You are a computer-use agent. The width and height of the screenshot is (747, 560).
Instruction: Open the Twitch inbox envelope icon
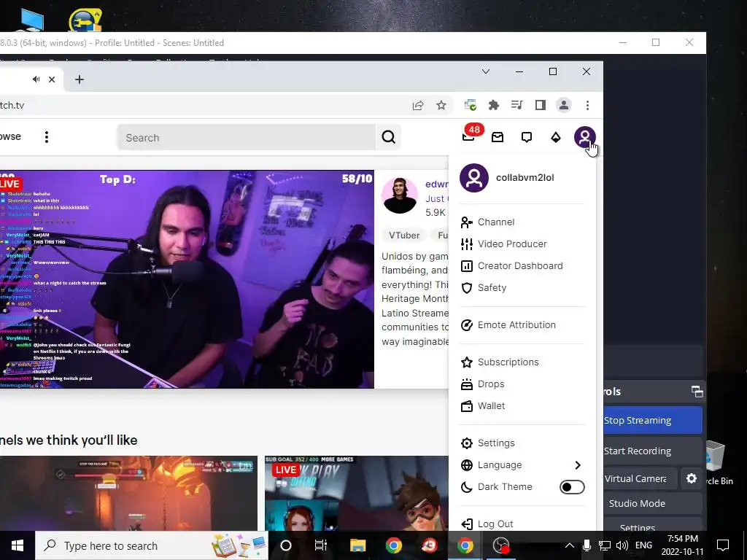498,137
